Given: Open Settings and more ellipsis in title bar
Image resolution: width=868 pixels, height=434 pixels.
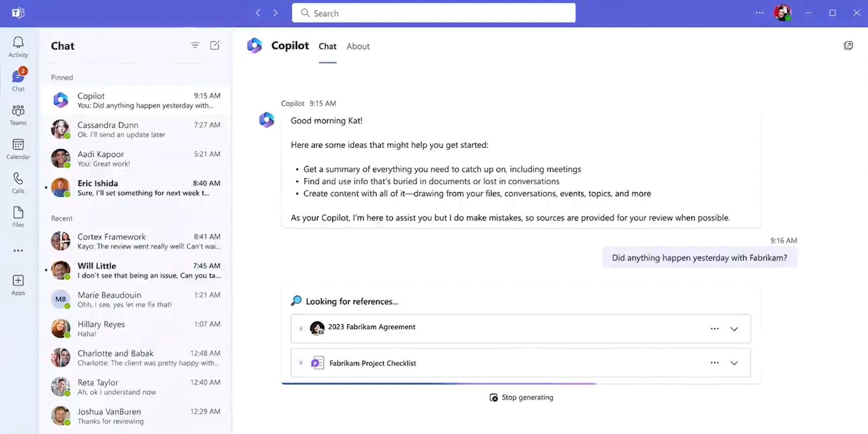Looking at the screenshot, I should [x=760, y=13].
